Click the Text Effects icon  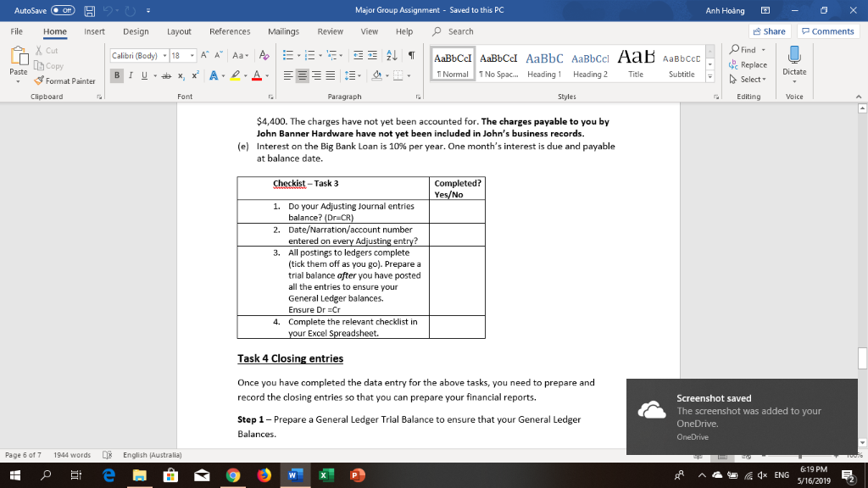tap(214, 75)
